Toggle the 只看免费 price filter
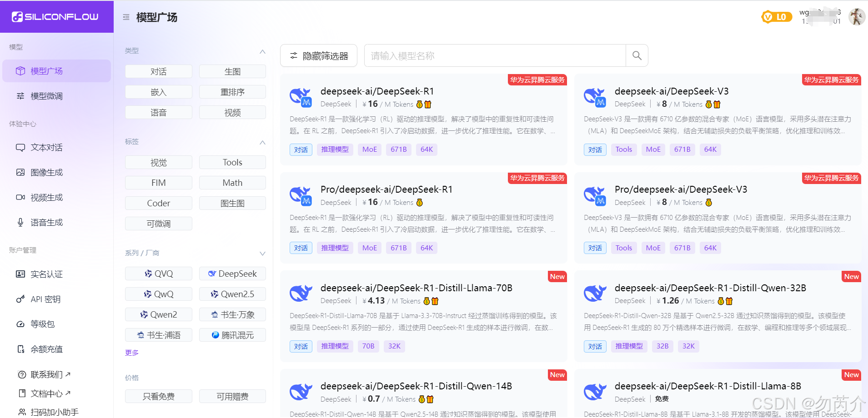The width and height of the screenshot is (868, 418). [x=159, y=396]
